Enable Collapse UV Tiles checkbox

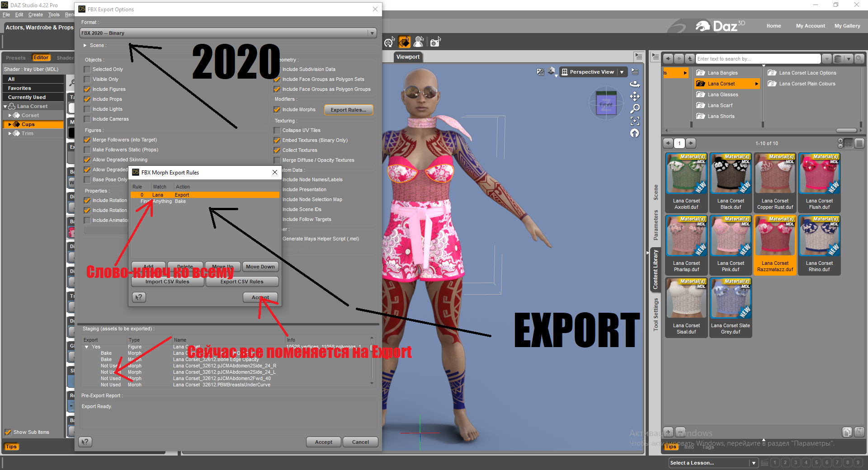coord(277,131)
